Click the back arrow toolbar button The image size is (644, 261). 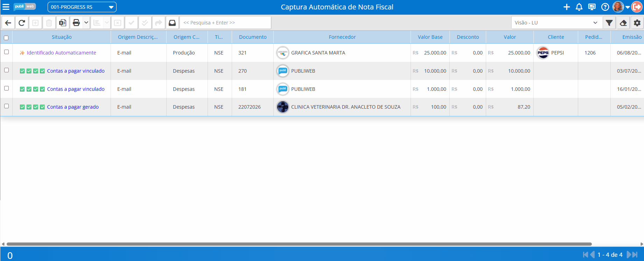pyautogui.click(x=8, y=23)
